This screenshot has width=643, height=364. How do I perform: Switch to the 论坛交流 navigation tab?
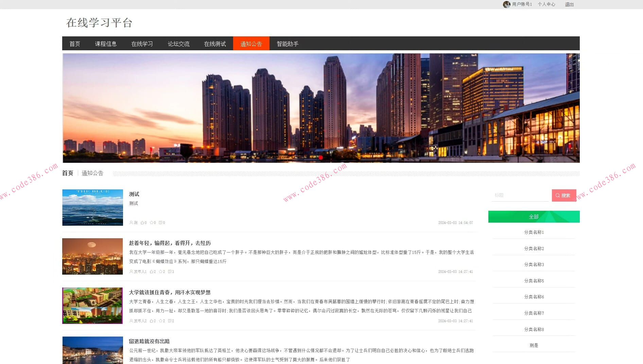click(x=178, y=44)
